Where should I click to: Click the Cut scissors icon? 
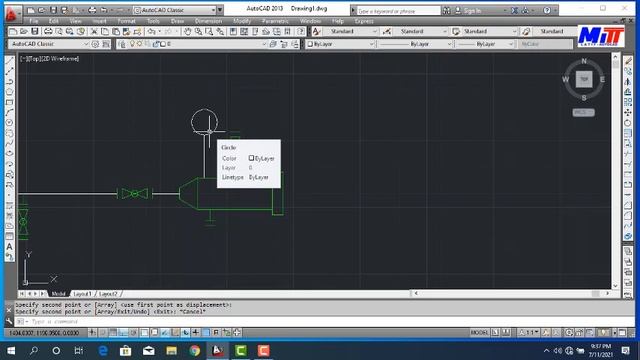[x=94, y=31]
